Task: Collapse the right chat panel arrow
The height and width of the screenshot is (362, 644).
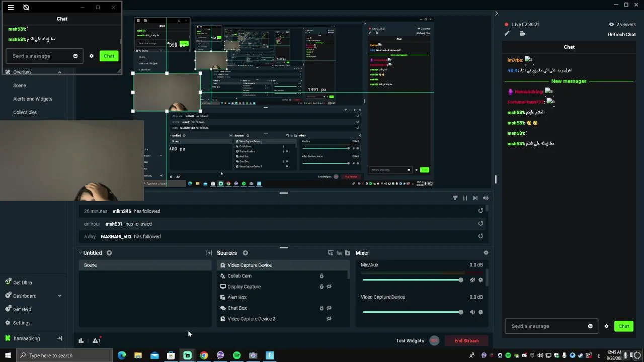Action: (x=496, y=14)
